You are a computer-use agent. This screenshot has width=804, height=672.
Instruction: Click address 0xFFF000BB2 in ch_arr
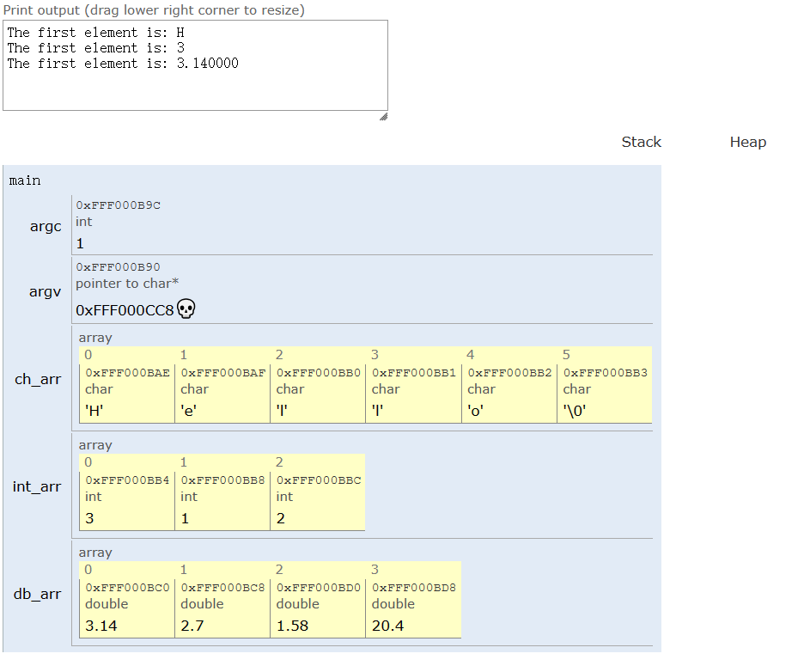509,373
